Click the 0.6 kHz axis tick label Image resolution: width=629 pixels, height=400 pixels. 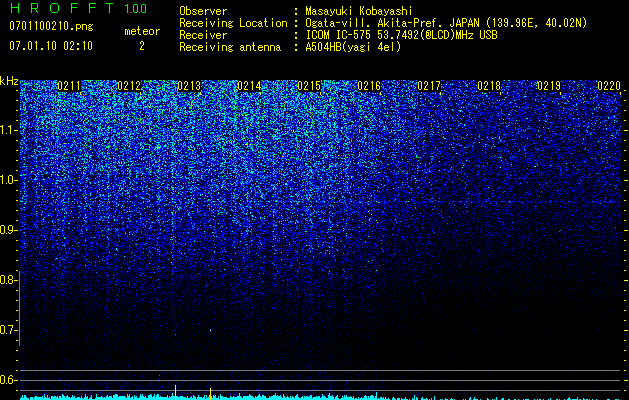tap(9, 380)
